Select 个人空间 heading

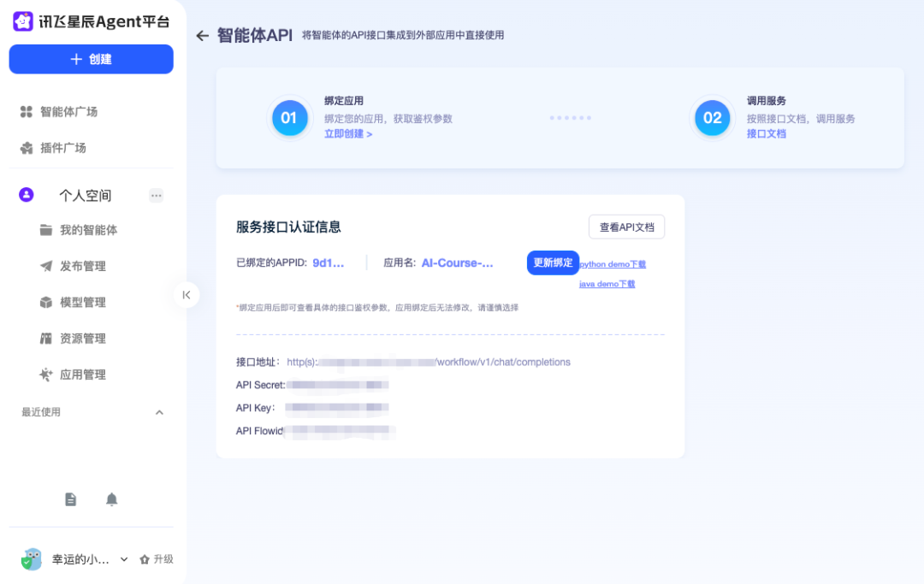coord(86,196)
